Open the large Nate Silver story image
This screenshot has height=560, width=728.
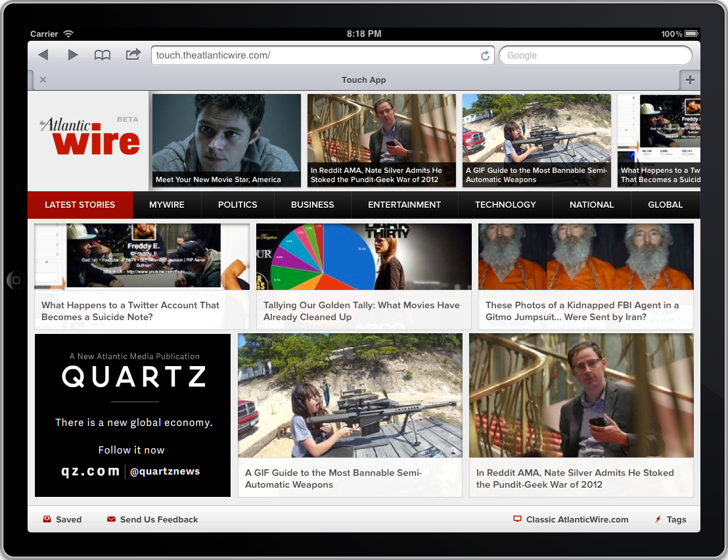click(581, 396)
